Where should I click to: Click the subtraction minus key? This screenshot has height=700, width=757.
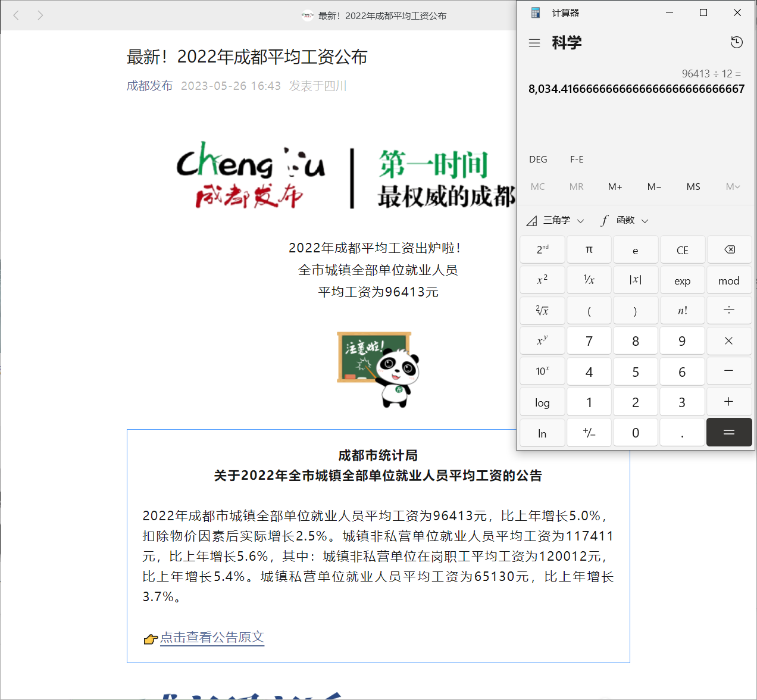click(x=729, y=371)
